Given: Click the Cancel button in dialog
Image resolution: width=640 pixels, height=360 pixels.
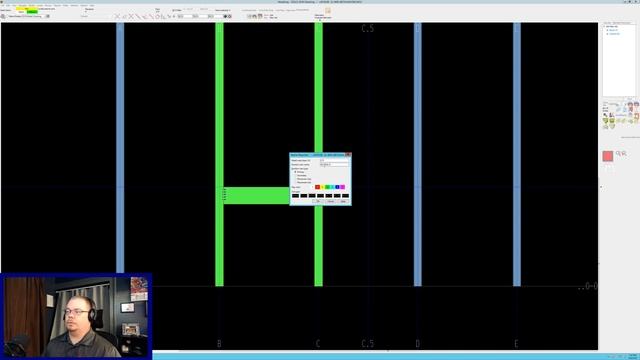Looking at the screenshot, I should [x=331, y=201].
